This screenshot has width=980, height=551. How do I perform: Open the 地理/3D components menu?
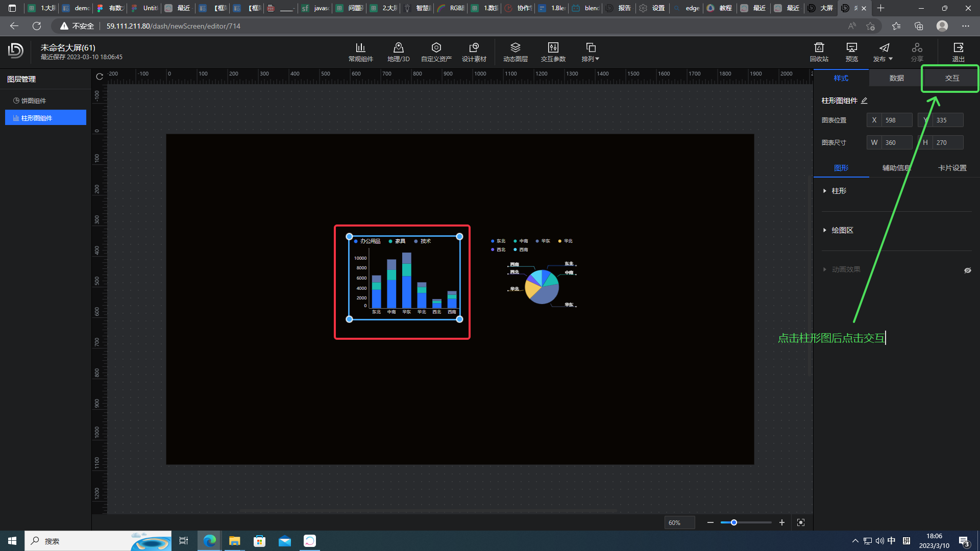[x=398, y=52]
